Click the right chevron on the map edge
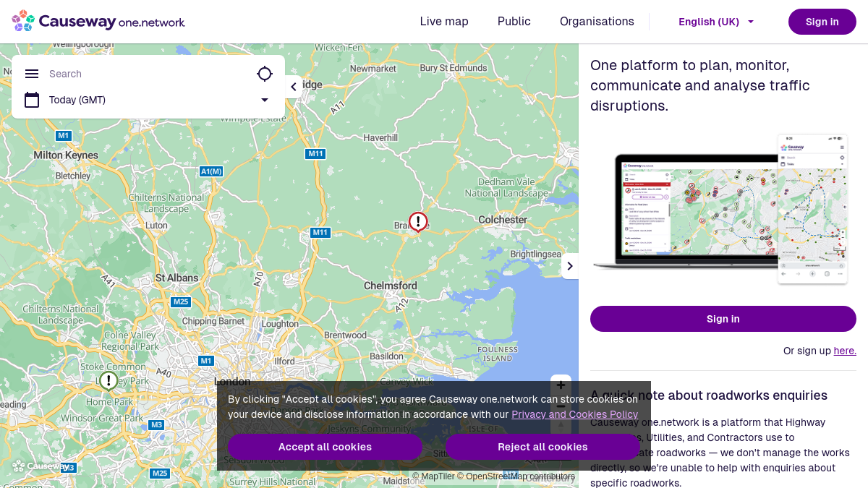The width and height of the screenshot is (868, 488). 570,266
